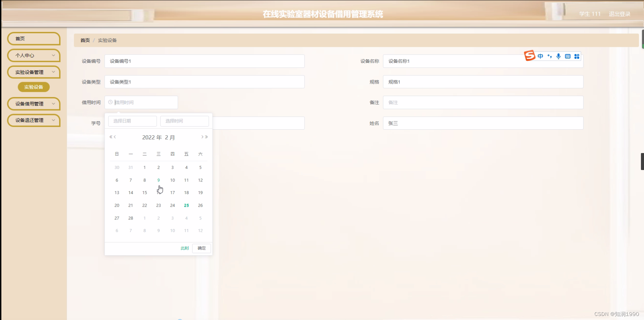
Task: Click 退出登录 in the top bar
Action: point(620,14)
